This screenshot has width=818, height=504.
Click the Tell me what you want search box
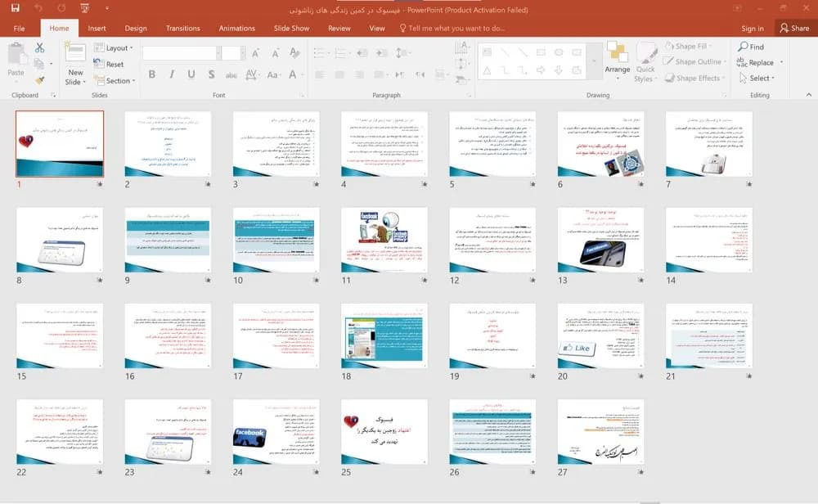[x=452, y=28]
